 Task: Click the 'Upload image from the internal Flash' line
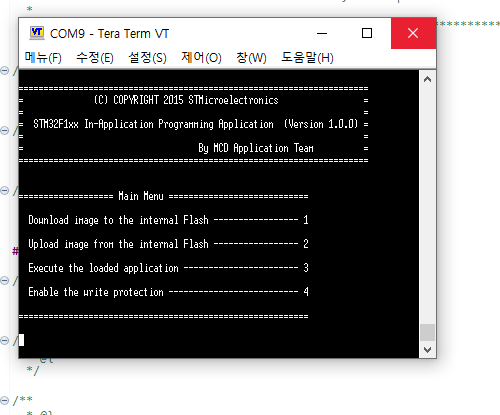pos(168,244)
